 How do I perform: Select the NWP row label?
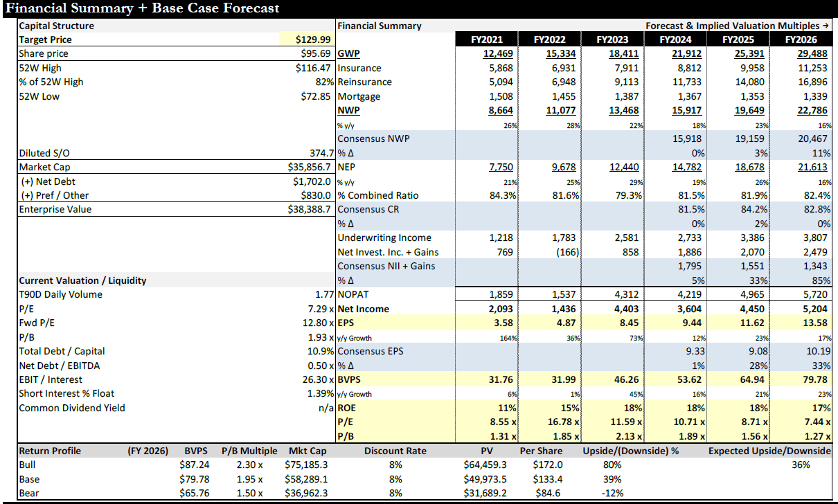pos(348,110)
